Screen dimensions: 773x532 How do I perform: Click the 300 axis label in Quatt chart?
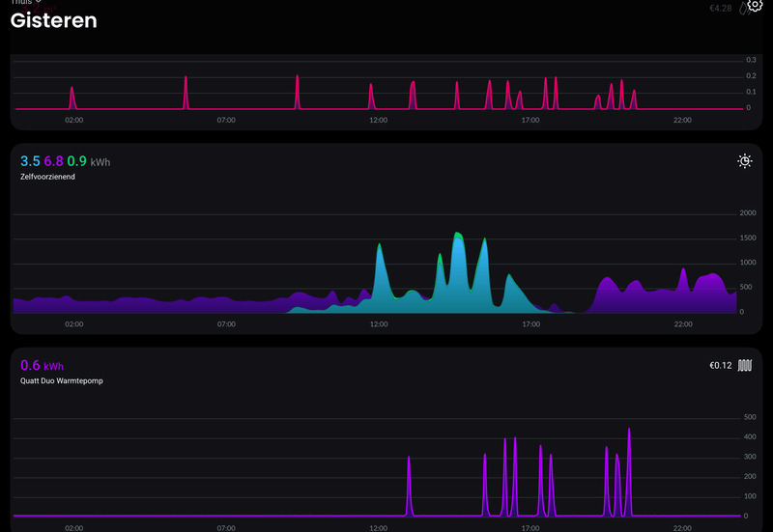pos(750,457)
